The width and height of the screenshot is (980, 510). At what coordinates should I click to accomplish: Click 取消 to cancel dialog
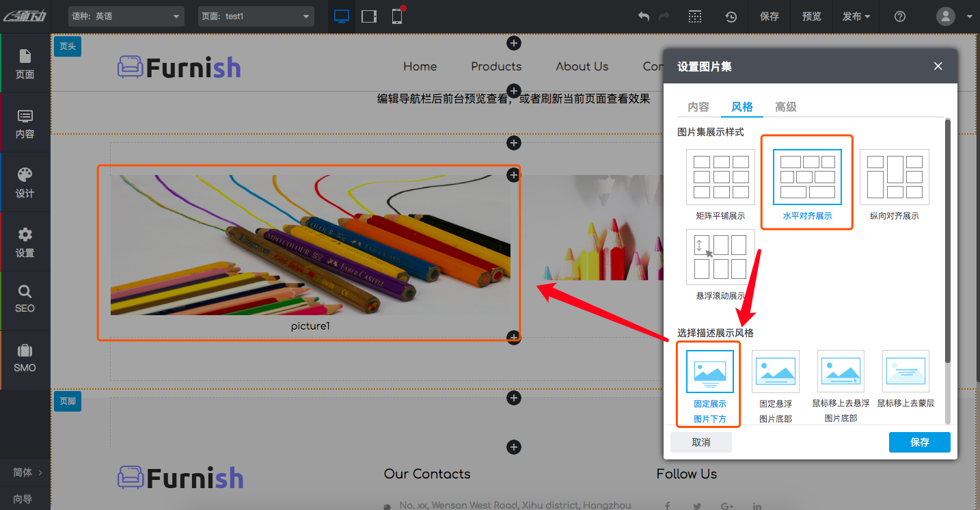coord(700,442)
